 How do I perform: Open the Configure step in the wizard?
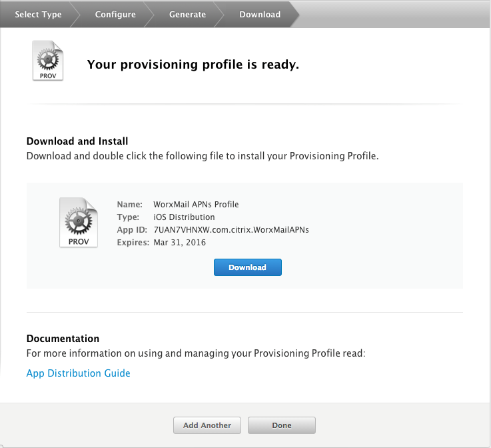(115, 14)
